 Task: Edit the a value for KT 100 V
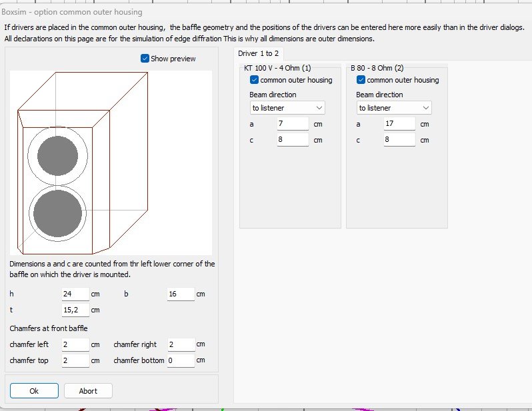tap(293, 123)
